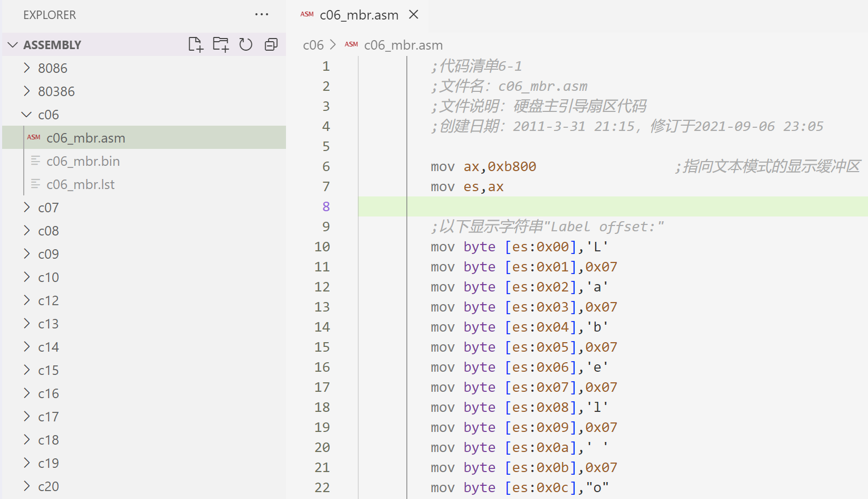The height and width of the screenshot is (499, 868).
Task: Click the comment ';指向文本模式的显示缓冲区'
Action: pos(768,166)
